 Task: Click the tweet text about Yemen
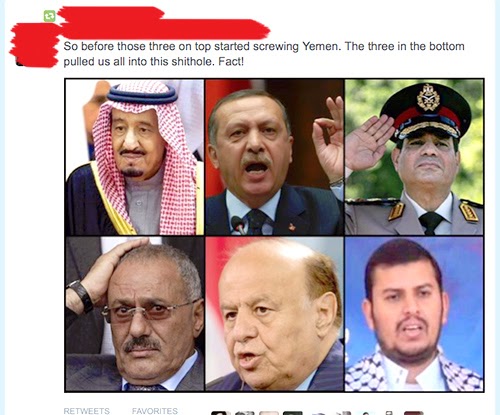pos(264,54)
